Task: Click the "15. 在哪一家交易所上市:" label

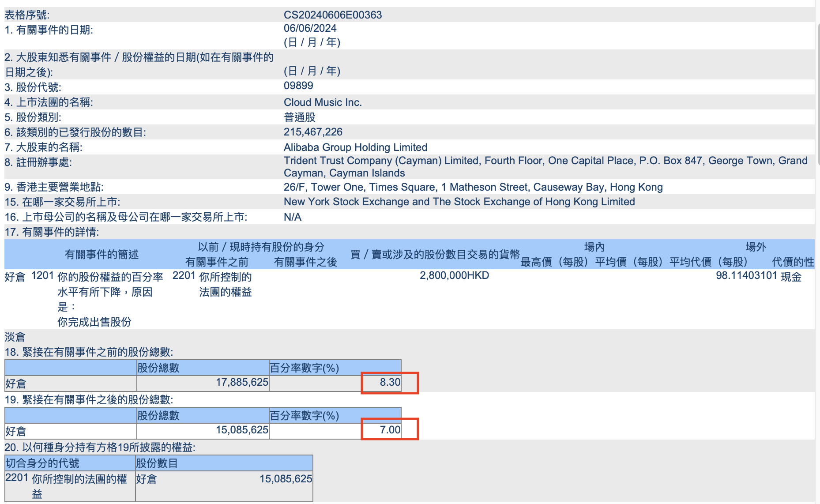Action: tap(62, 202)
